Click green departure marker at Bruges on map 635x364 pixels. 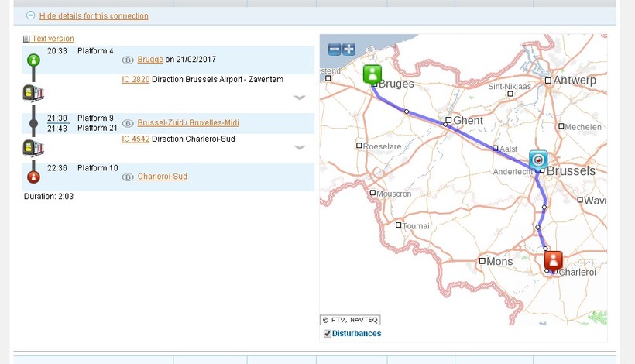coord(372,74)
